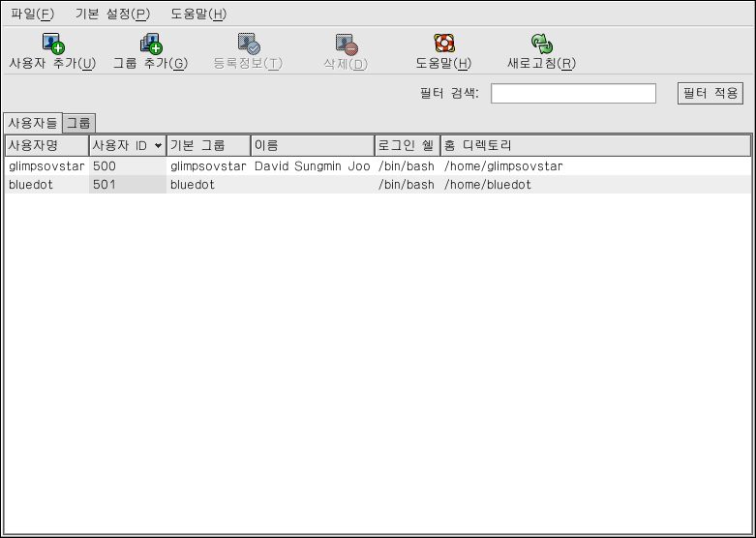
Task: Click the 그룹 추가 (Add Group) icon
Action: pyautogui.click(x=150, y=44)
